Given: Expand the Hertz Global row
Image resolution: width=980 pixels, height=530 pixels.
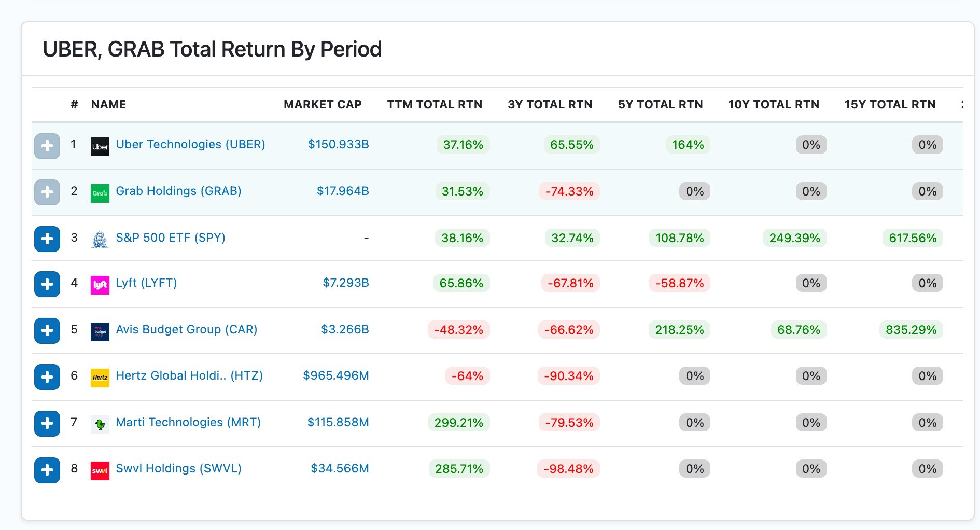Looking at the screenshot, I should coord(47,377).
